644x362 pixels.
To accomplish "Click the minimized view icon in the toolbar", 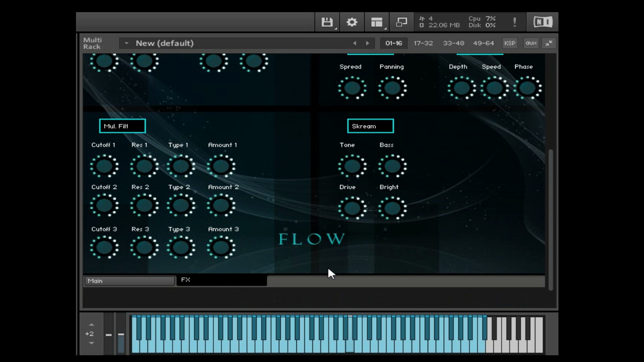I will tap(401, 22).
